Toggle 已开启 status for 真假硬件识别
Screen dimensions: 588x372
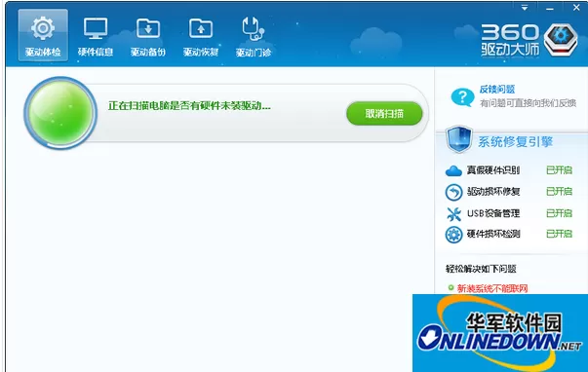click(x=559, y=170)
